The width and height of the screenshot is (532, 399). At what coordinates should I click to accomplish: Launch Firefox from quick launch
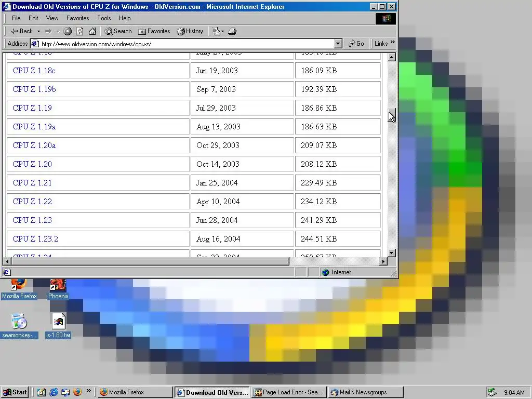(x=78, y=392)
